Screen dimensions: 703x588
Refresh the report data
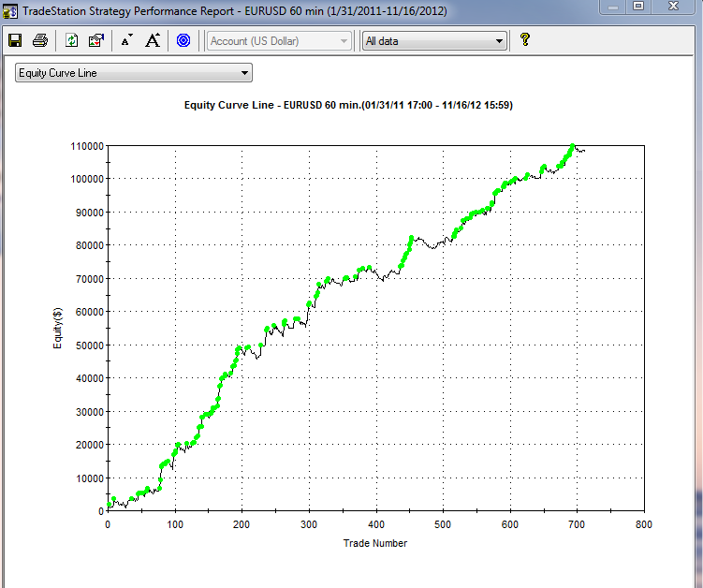(x=72, y=40)
